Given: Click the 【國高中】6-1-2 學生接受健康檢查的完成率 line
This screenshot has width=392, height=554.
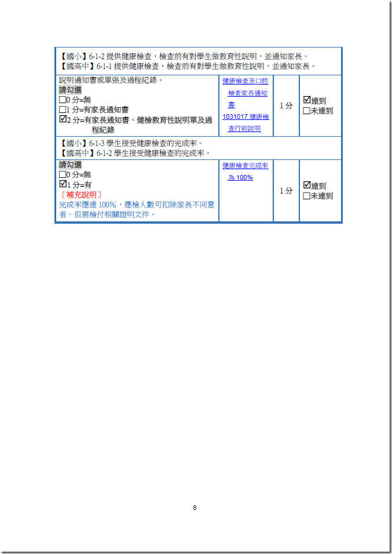Looking at the screenshot, I should point(134,153).
